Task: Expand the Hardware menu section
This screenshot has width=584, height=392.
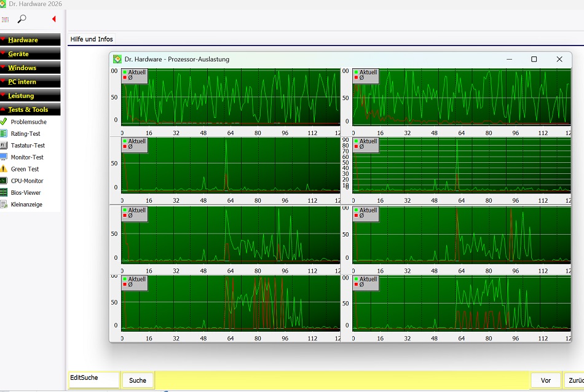Action: coord(30,40)
